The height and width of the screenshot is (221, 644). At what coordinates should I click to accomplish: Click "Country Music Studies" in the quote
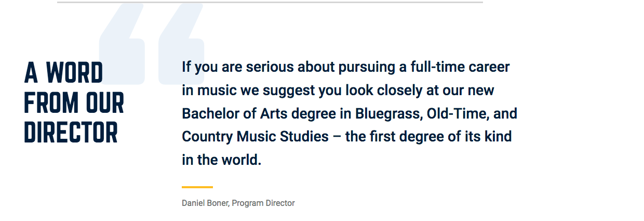click(255, 137)
